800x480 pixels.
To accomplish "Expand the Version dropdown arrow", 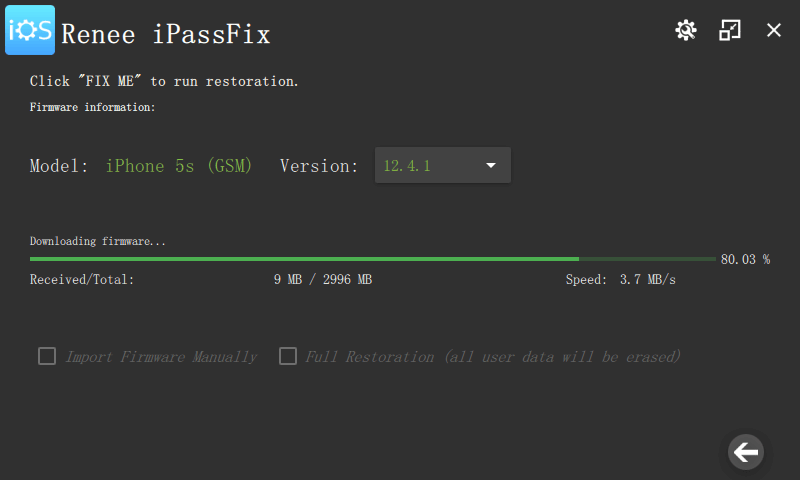I will coord(491,166).
